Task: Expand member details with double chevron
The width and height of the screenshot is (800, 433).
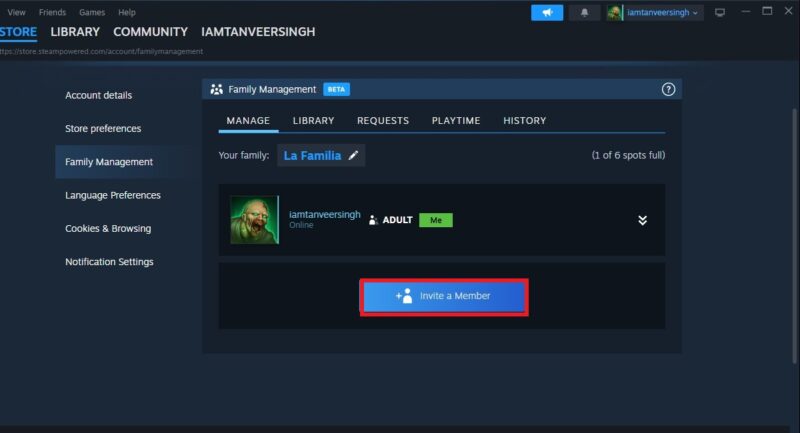Action: coord(642,220)
